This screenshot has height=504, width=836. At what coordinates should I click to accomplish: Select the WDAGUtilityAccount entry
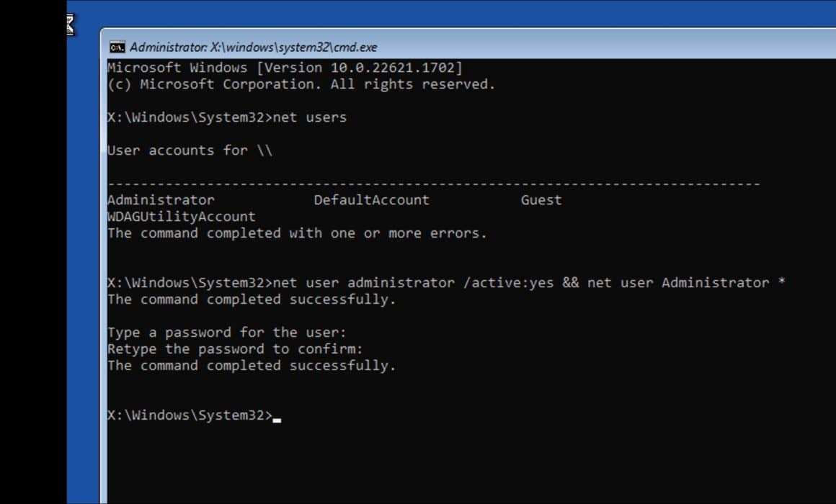tap(181, 216)
